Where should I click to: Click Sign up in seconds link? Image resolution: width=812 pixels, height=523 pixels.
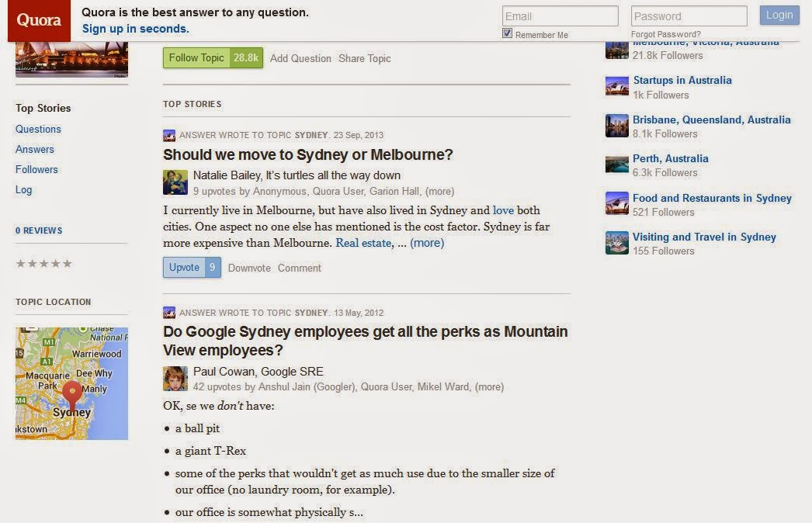click(x=135, y=29)
